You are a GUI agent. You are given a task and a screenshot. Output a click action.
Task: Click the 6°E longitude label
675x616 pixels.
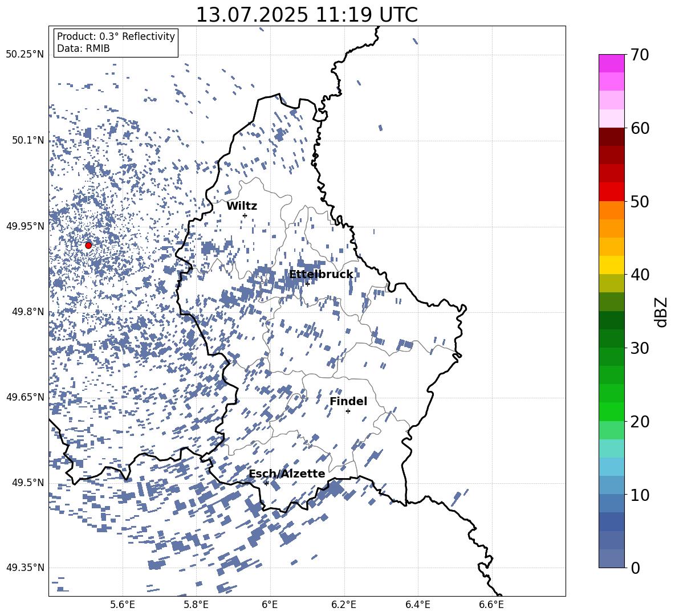(270, 605)
